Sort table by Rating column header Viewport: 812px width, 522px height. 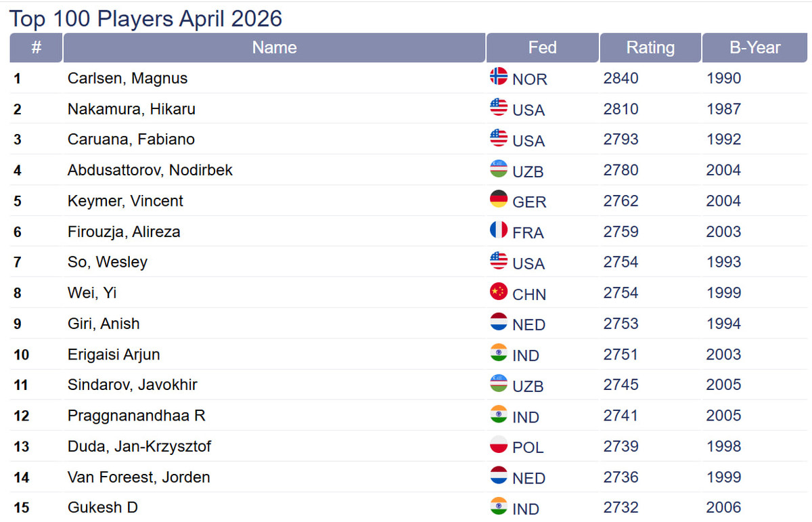[x=650, y=47]
